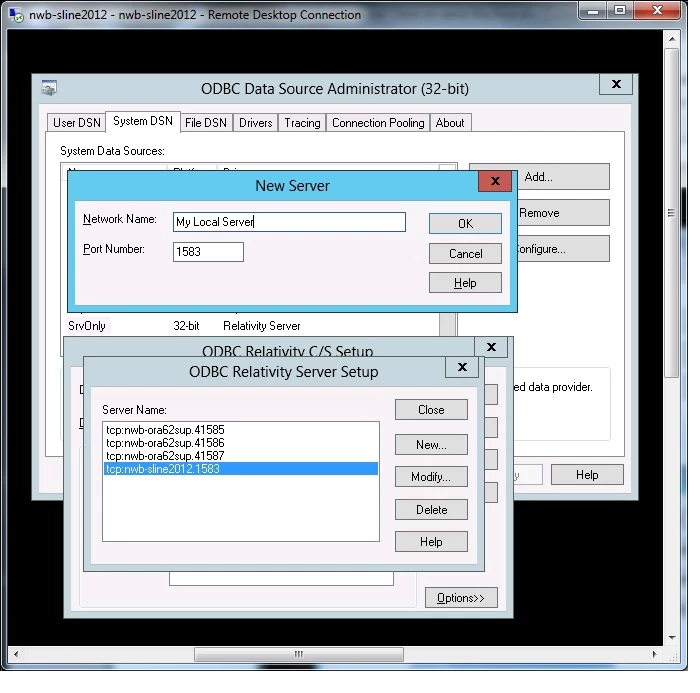
Task: Click the Network Name input field
Action: 289,222
